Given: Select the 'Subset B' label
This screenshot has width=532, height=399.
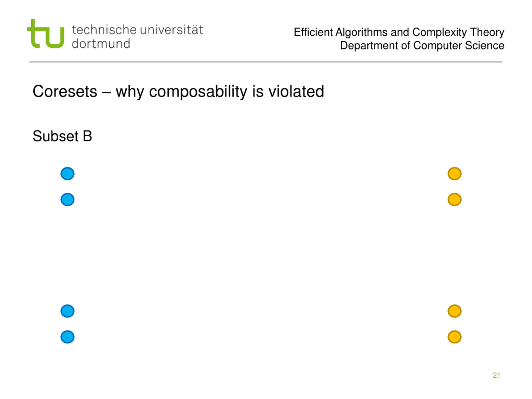Looking at the screenshot, I should click(62, 136).
